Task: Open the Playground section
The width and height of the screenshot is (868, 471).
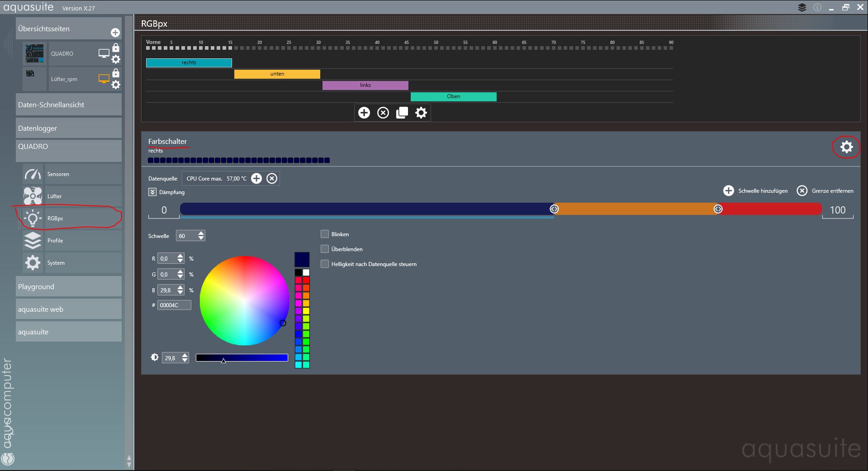Action: (69, 286)
